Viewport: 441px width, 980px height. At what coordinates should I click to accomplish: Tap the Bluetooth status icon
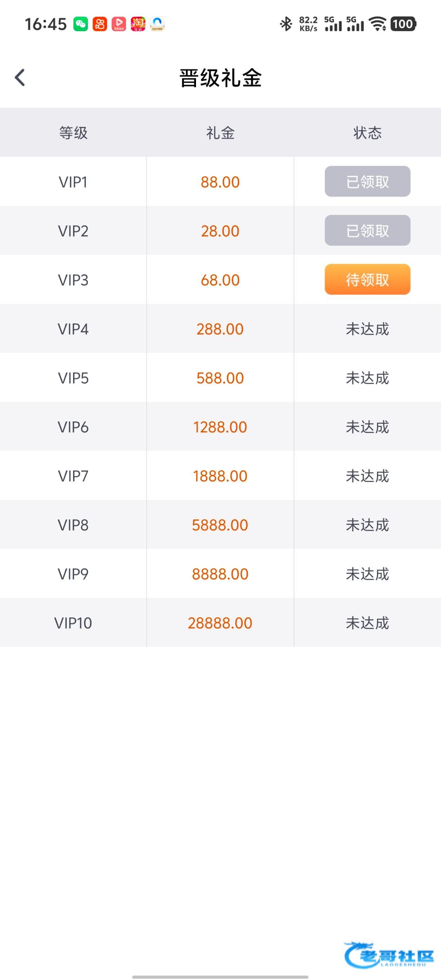coord(286,24)
